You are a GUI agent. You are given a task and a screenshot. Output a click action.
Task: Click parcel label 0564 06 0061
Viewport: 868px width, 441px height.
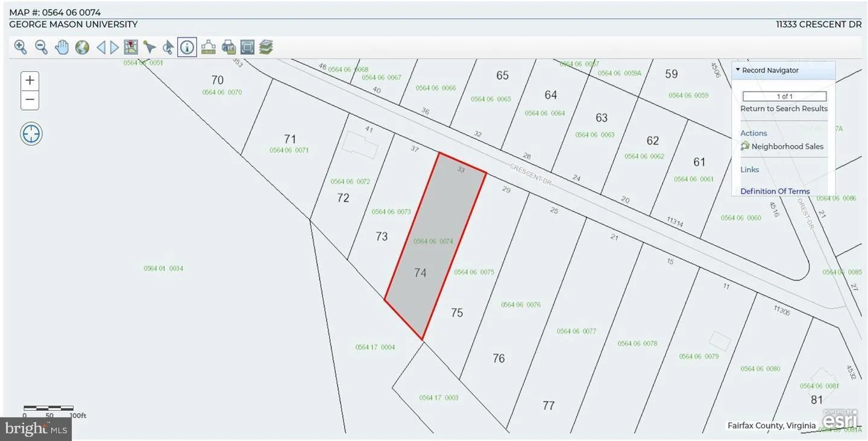693,179
